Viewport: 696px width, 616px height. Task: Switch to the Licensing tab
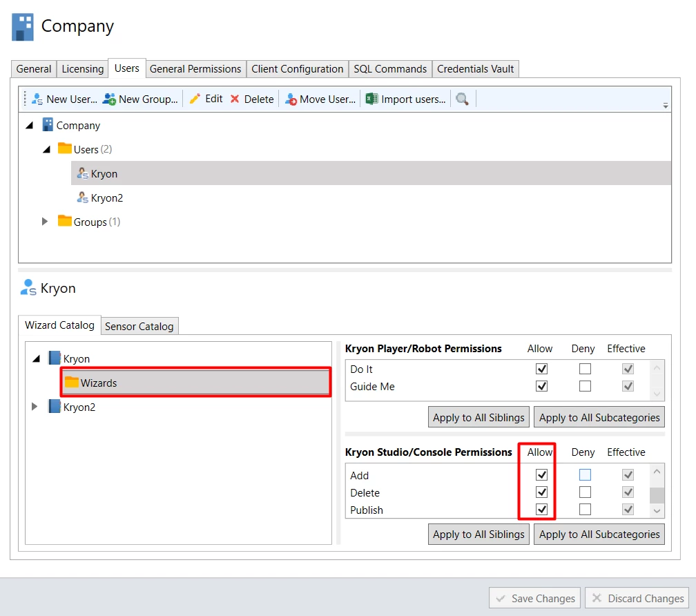pos(83,69)
